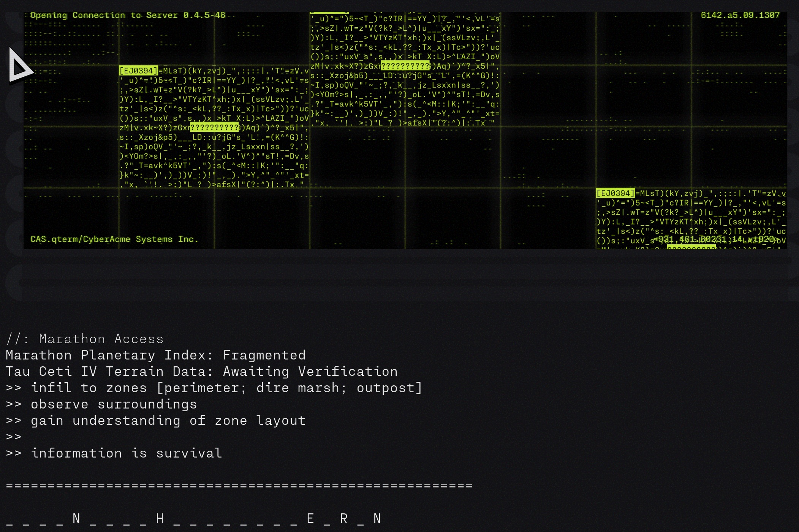Click 'CAS.qterm/CyberAcme Systems Inc.' footer text
Image resolution: width=799 pixels, height=532 pixels.
(114, 239)
